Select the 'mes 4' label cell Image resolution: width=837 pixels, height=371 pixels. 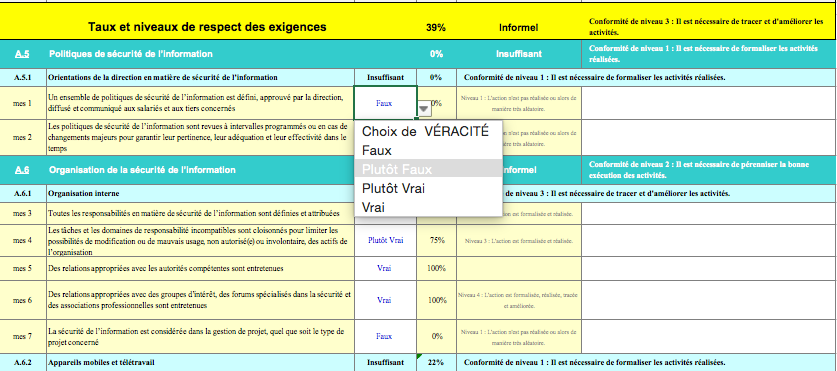point(22,240)
